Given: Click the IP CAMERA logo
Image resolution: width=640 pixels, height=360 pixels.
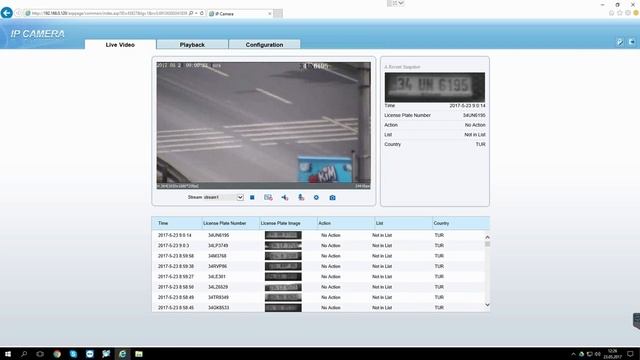Looking at the screenshot, I should coord(38,34).
